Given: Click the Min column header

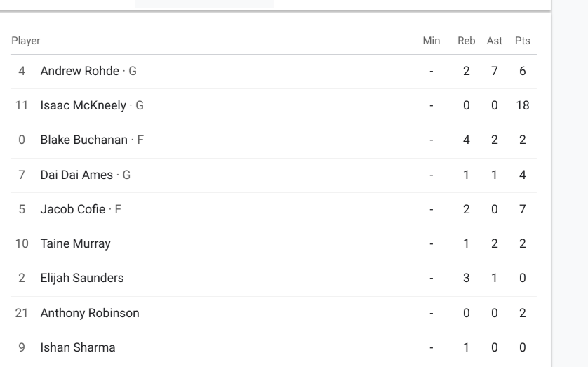Looking at the screenshot, I should click(x=431, y=41).
